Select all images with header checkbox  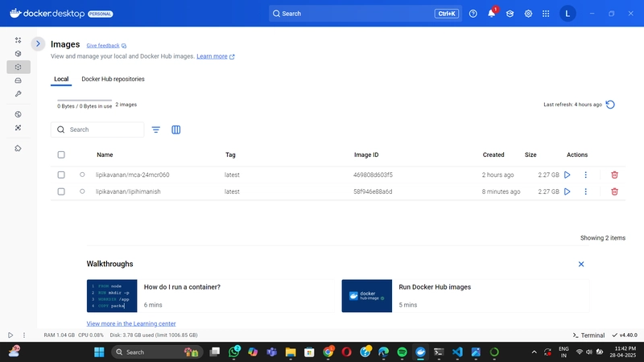coord(61,154)
